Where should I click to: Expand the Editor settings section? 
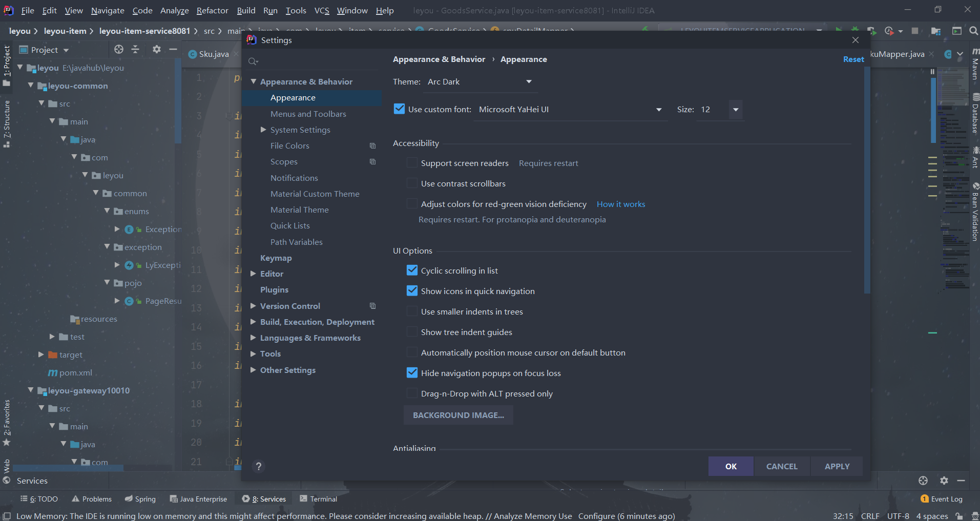point(253,274)
